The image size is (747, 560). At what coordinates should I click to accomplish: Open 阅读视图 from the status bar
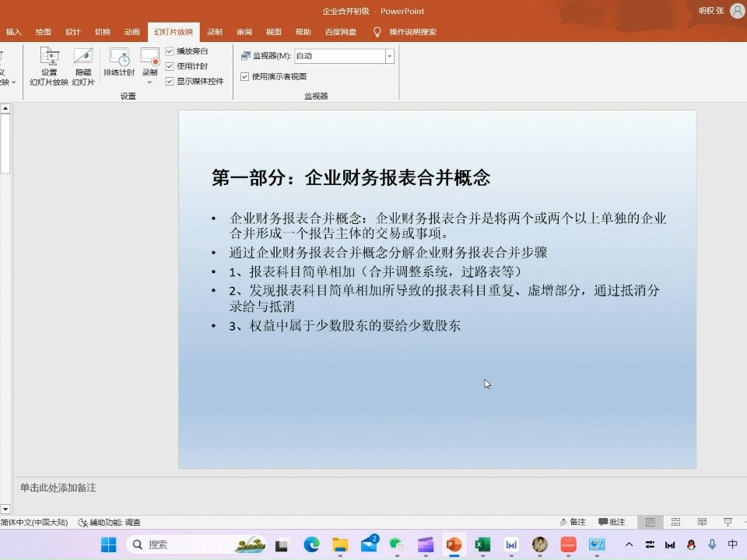(x=701, y=522)
